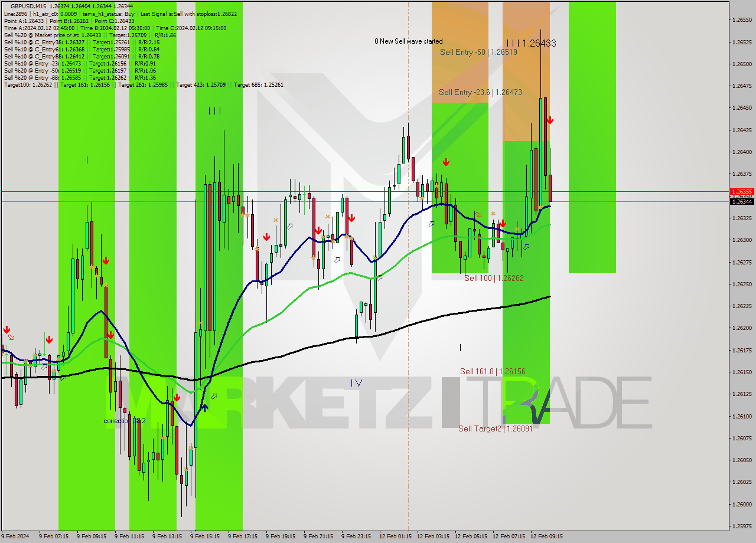The width and height of the screenshot is (756, 543).
Task: Click the 'Sell 100 | 1.26262' level label
Action: pyautogui.click(x=494, y=278)
